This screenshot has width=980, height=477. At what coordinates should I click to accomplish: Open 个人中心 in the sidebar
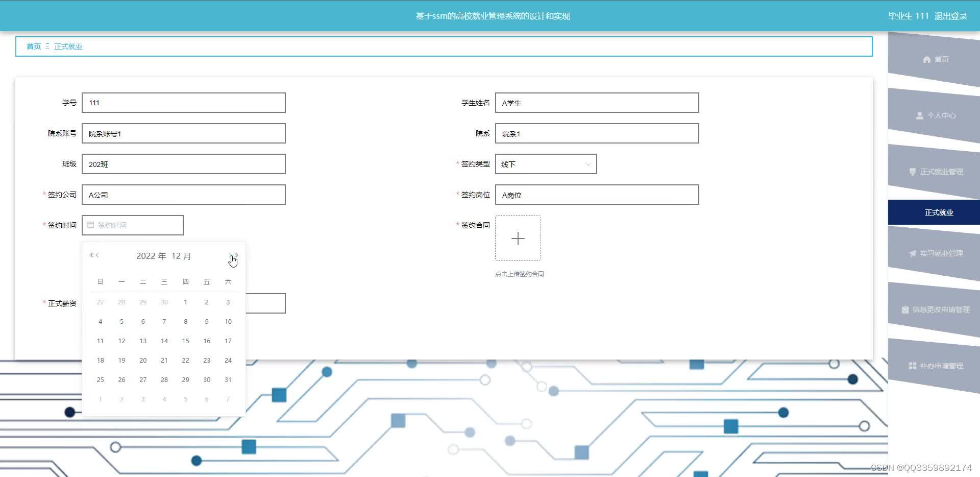(934, 115)
